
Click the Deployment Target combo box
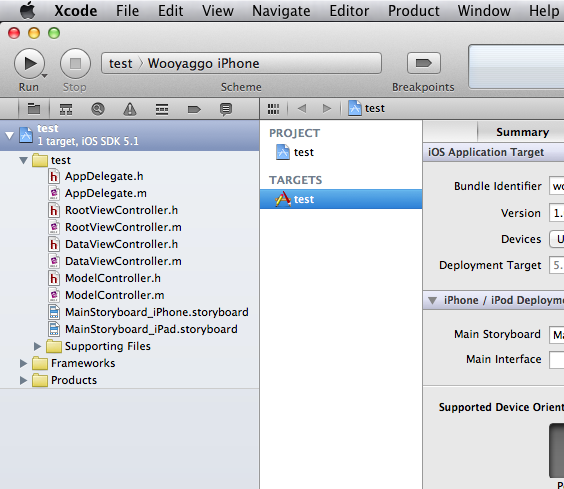coord(556,265)
